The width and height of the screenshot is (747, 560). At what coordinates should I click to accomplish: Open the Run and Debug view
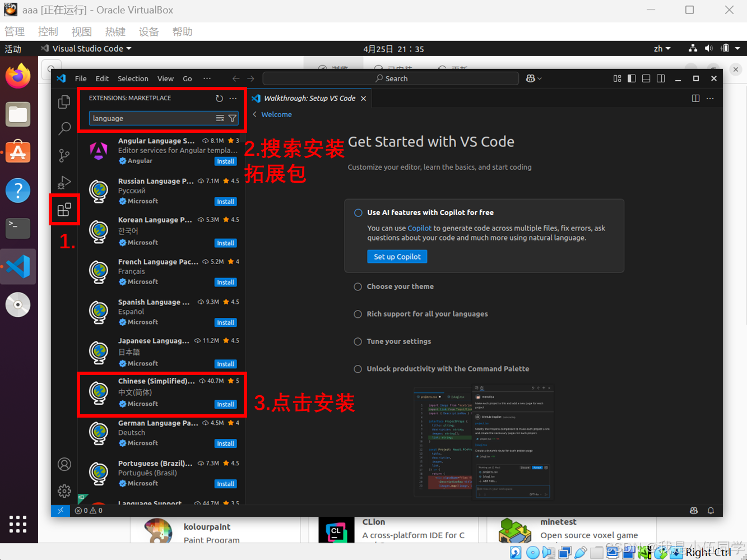tap(64, 182)
